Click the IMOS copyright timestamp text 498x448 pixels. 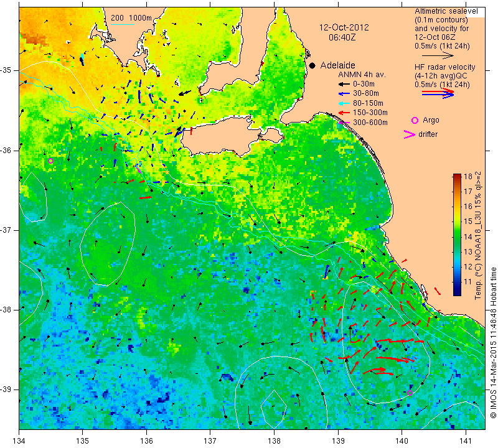pos(493,342)
